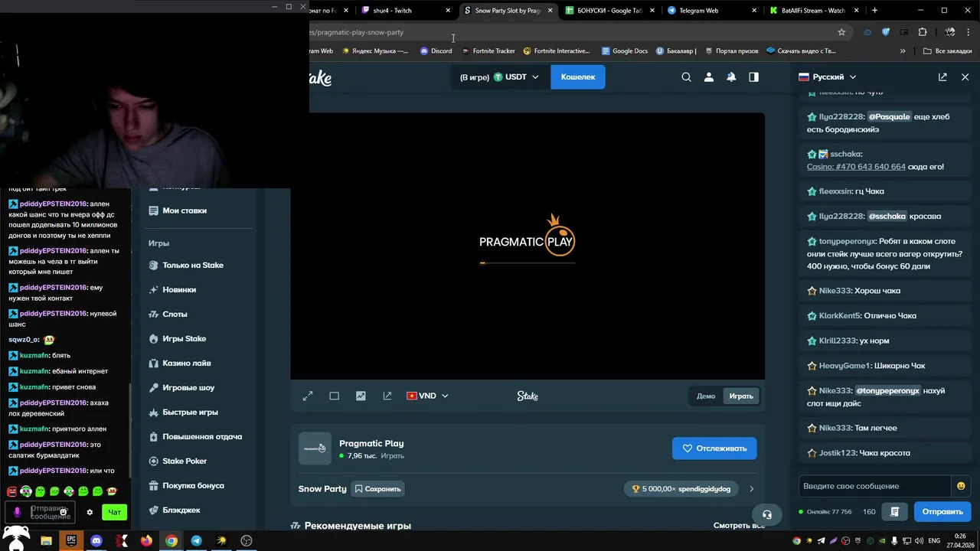Open the Stake search magnifier icon
The image size is (980, 551).
686,77
